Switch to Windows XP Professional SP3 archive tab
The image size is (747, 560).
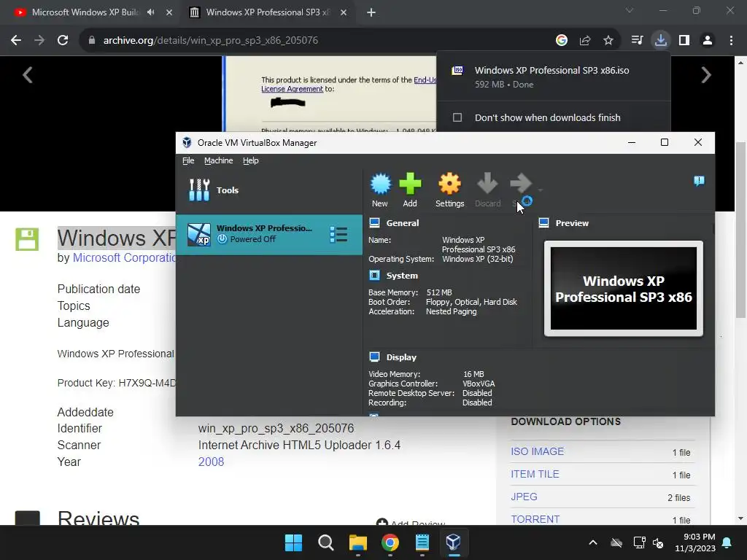[267, 12]
